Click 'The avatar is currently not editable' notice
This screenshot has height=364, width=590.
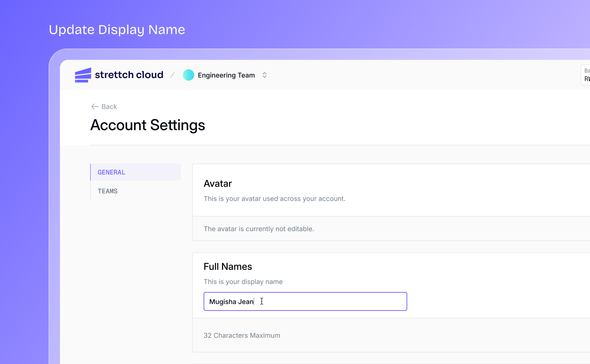pos(259,229)
